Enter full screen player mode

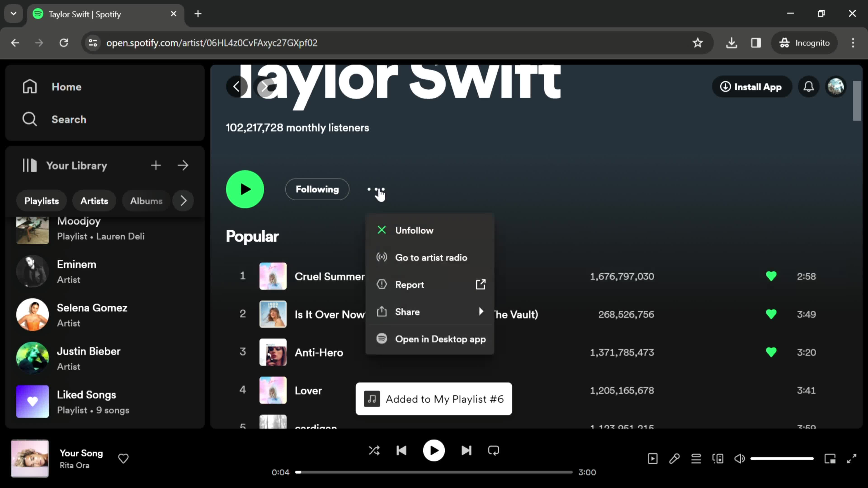[852, 459]
